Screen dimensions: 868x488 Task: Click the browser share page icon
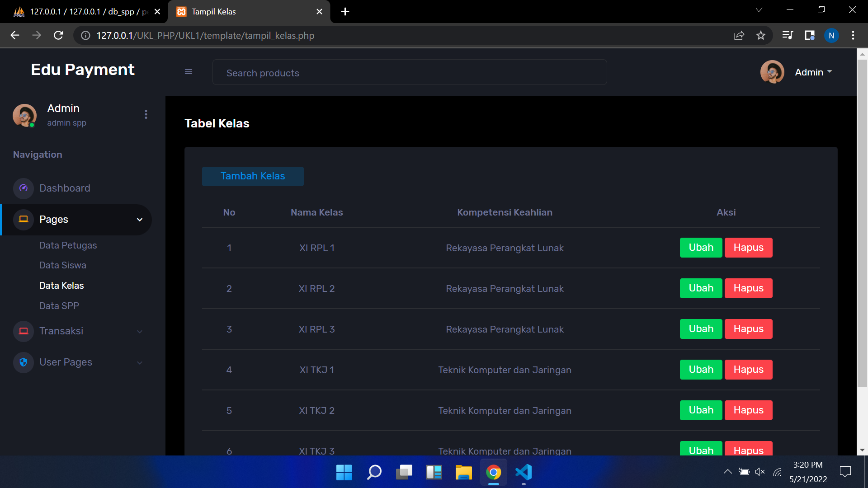point(739,35)
